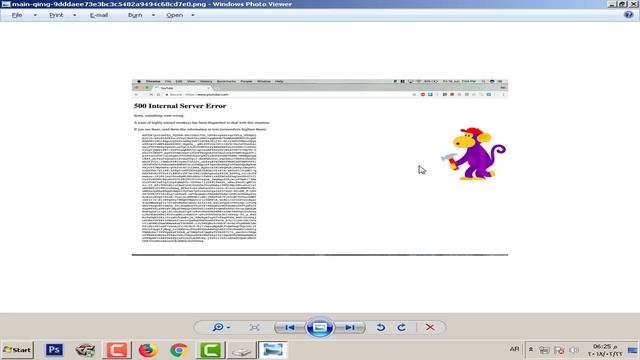Expand the zoom magnifier dropdown arrow

228,328
